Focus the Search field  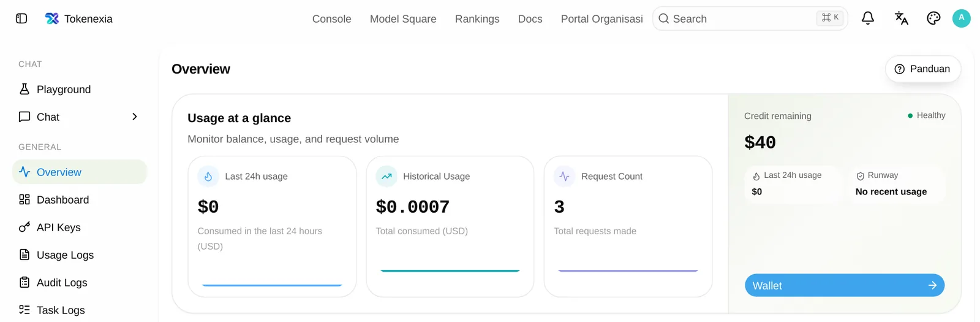click(750, 18)
